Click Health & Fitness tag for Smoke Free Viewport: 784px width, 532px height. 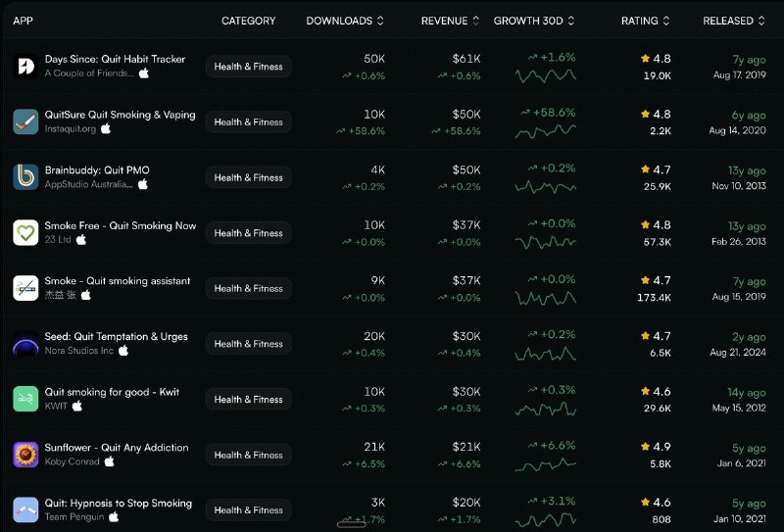click(249, 233)
